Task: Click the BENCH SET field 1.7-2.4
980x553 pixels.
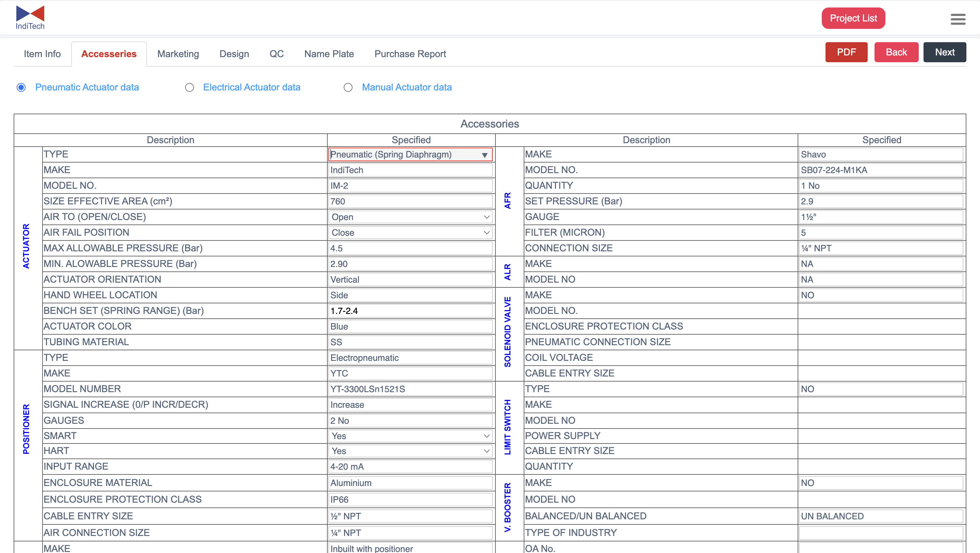Action: pyautogui.click(x=410, y=311)
